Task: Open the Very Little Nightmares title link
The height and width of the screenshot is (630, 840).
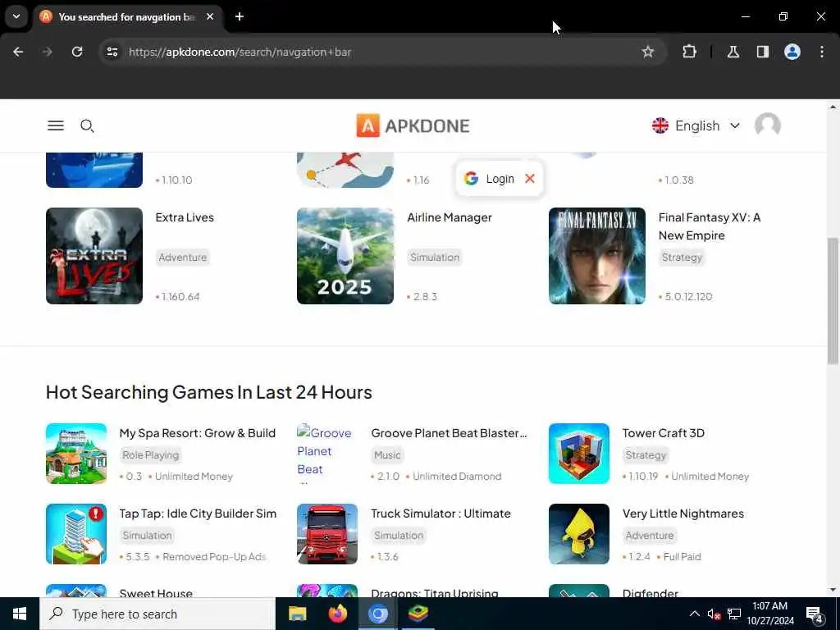Action: (683, 514)
